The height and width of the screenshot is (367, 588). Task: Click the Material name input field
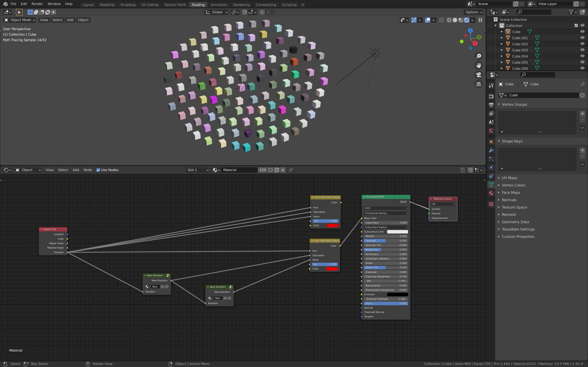(x=239, y=170)
